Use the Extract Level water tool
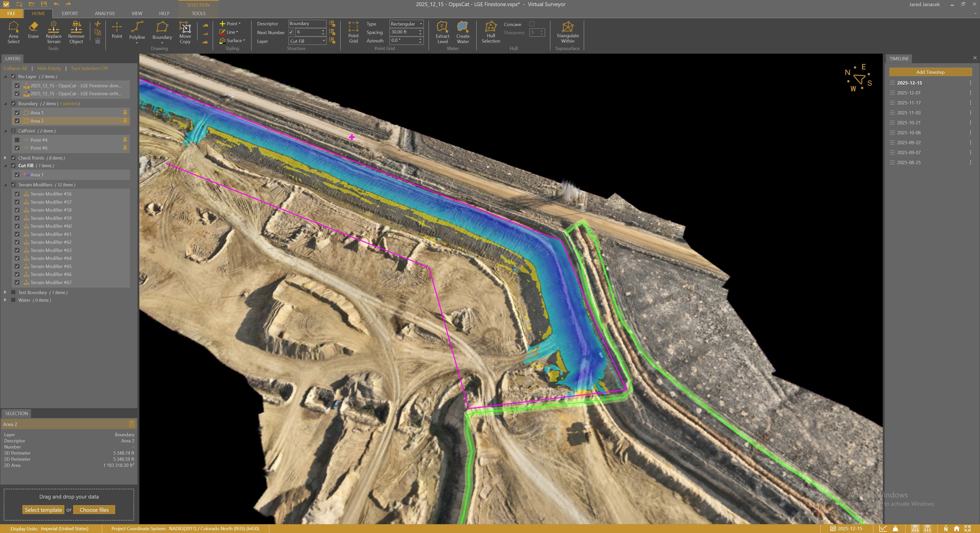The width and height of the screenshot is (980, 533). click(x=443, y=32)
